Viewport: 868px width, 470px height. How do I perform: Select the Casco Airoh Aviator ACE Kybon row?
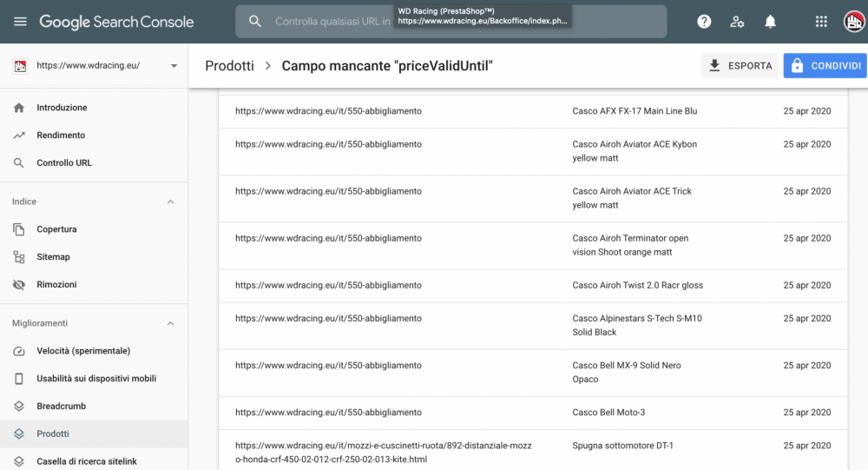tap(533, 152)
